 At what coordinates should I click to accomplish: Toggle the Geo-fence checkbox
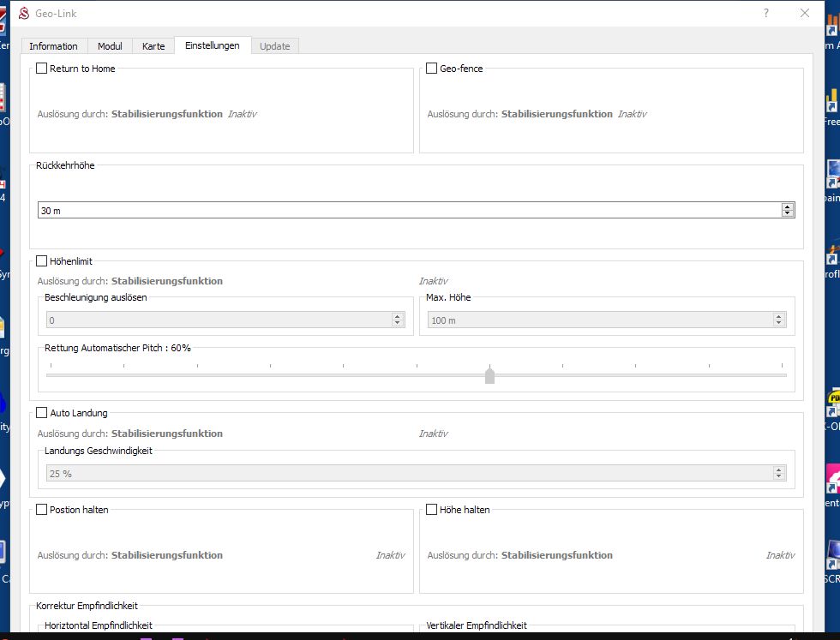coord(432,69)
